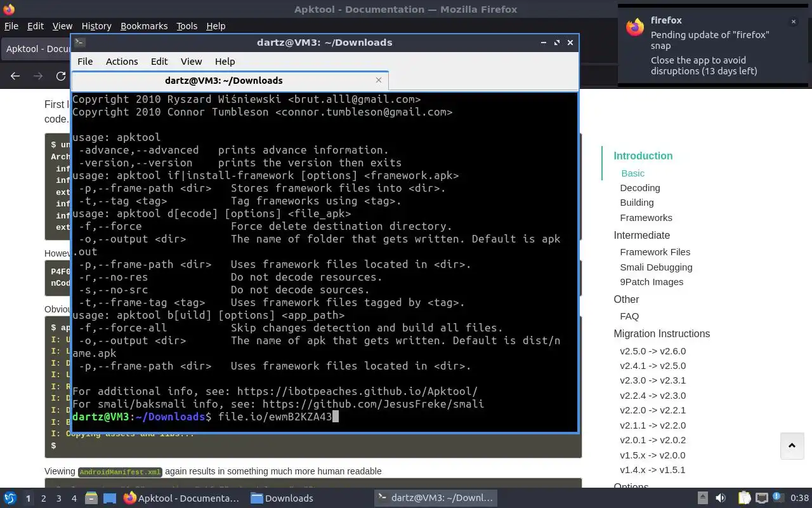Open Firefox Edit menu
812x508 pixels.
coord(36,26)
